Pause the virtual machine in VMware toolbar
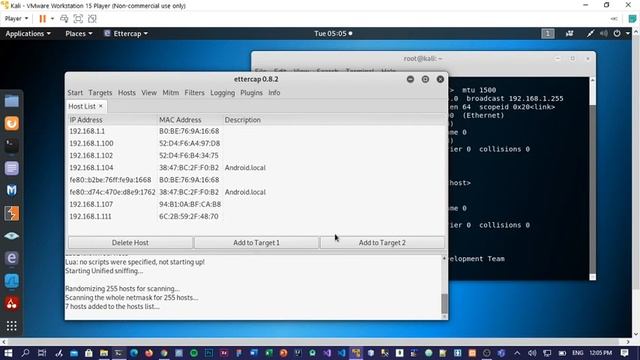 pos(42,19)
